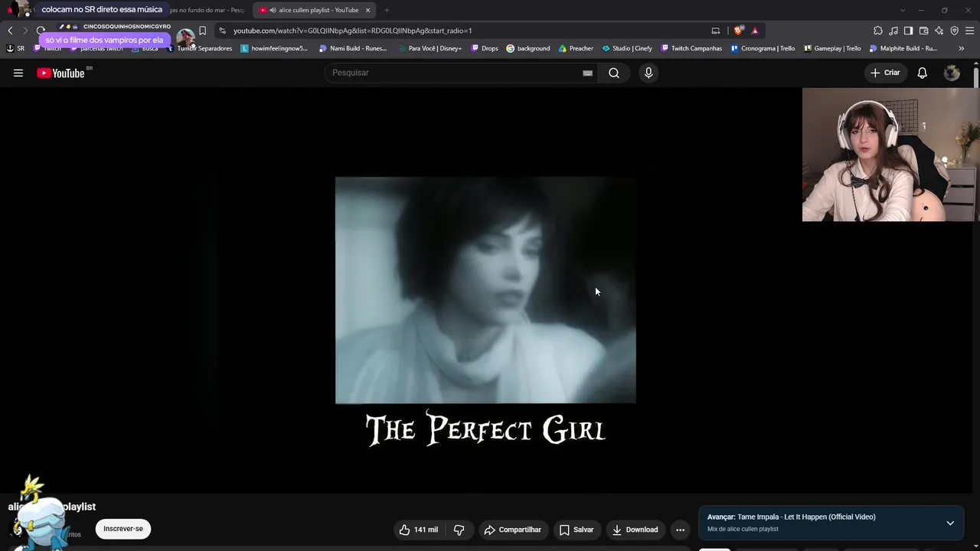The width and height of the screenshot is (980, 551).
Task: Show more bookmarks with the double chevron
Action: pos(962,48)
